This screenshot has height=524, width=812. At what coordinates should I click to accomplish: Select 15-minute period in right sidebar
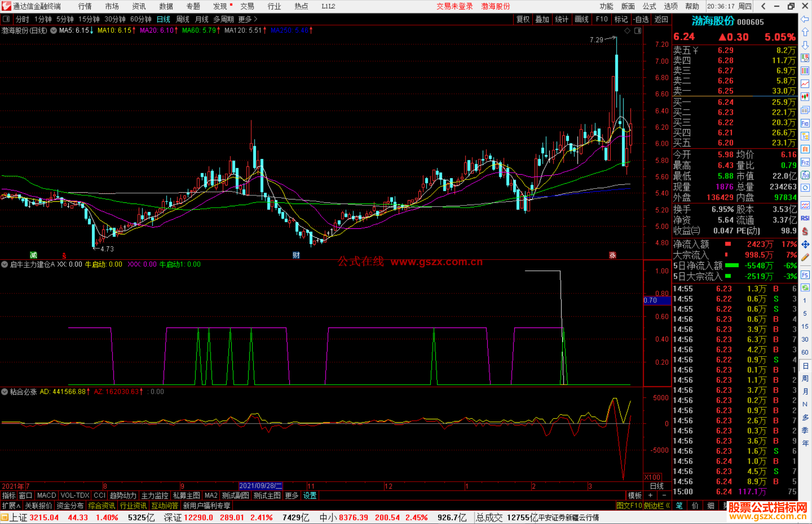(x=805, y=326)
